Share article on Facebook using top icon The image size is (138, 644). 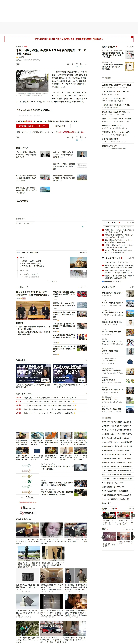click(x=73, y=65)
